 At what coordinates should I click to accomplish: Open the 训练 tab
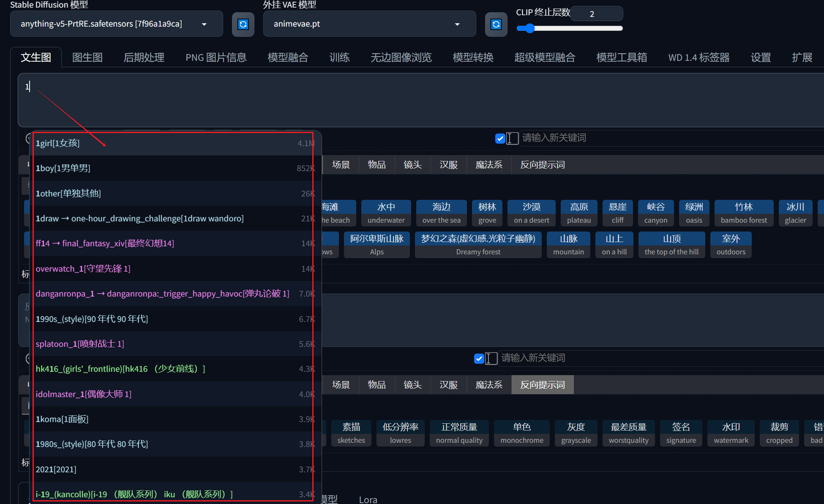[x=339, y=57]
